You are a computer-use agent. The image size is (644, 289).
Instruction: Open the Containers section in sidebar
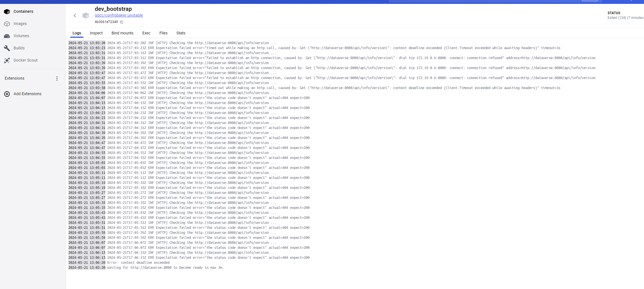23,11
